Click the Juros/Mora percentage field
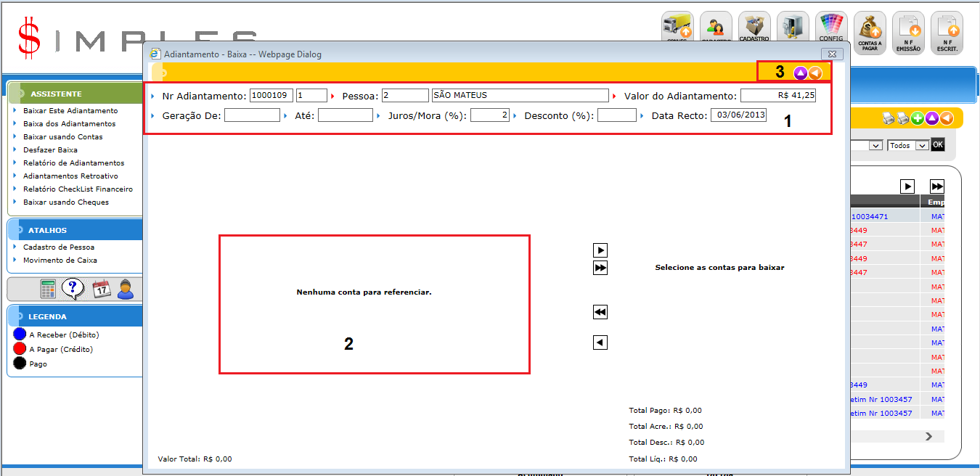 pos(489,115)
